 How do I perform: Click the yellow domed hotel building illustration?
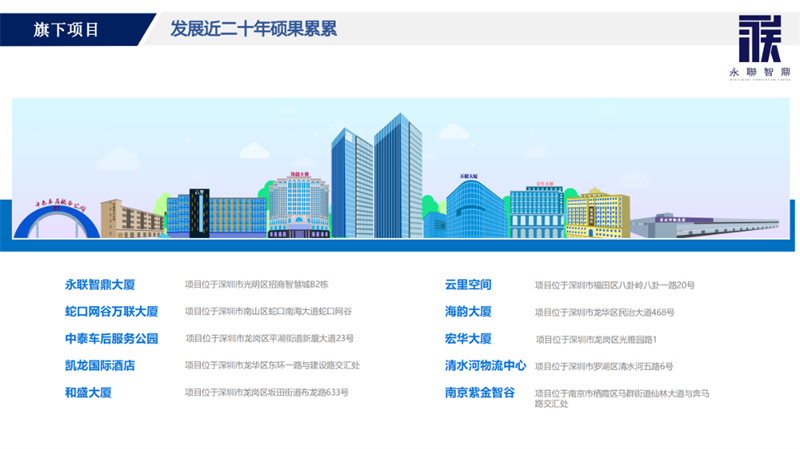tap(597, 213)
